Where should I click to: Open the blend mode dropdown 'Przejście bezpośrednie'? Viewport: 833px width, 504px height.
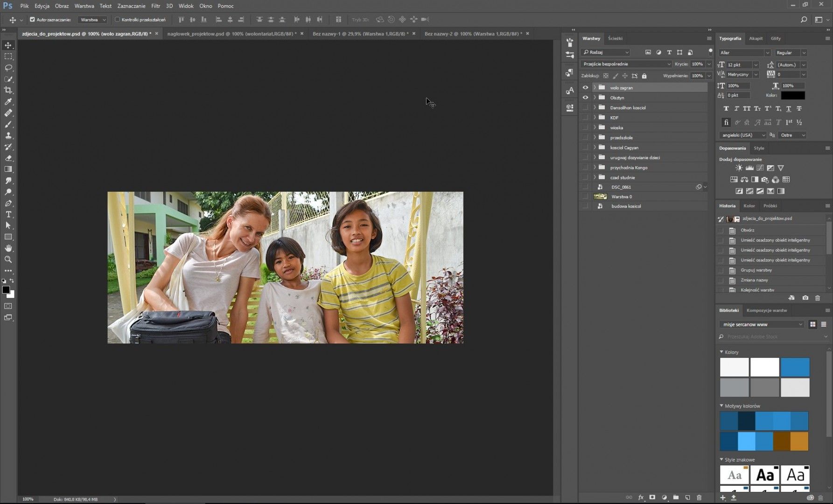click(626, 64)
